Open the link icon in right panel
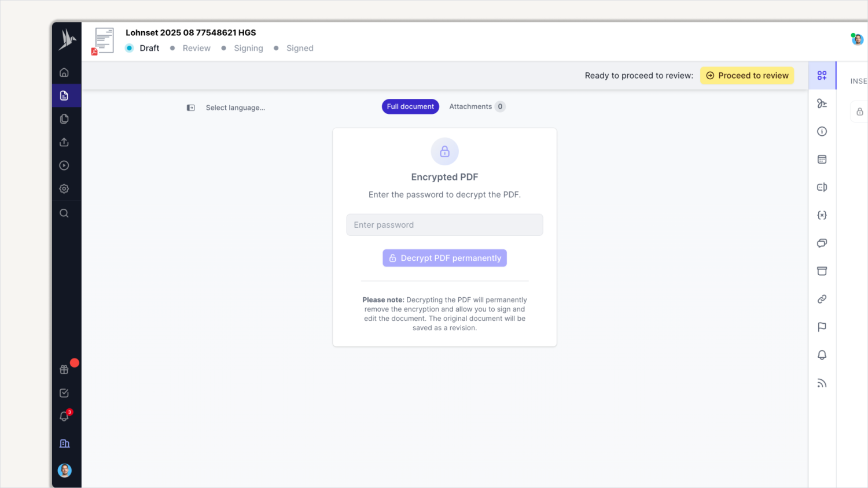Screen dimensions: 868x488 click(x=822, y=299)
